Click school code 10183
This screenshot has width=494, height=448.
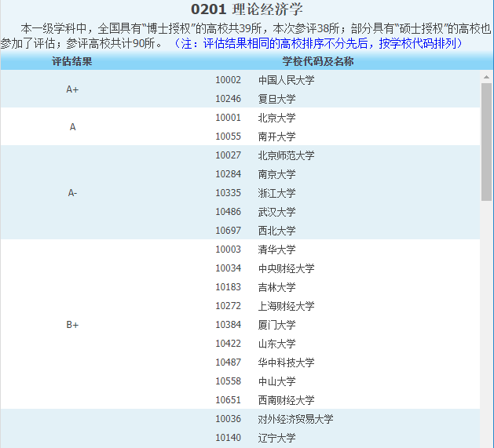tap(228, 287)
